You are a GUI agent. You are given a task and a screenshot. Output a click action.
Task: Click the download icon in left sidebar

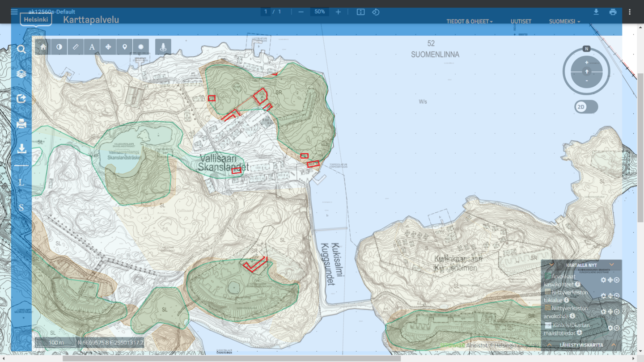[x=21, y=148]
